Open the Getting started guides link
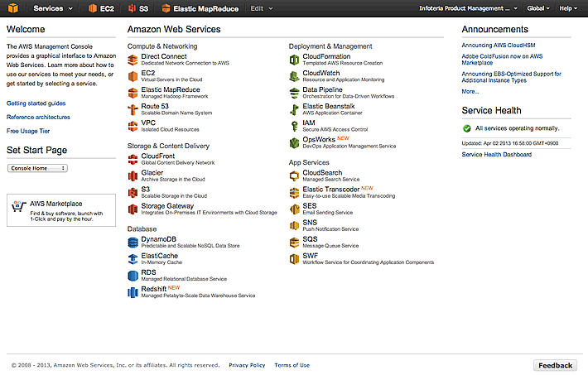The height and width of the screenshot is (375, 588). (x=36, y=103)
